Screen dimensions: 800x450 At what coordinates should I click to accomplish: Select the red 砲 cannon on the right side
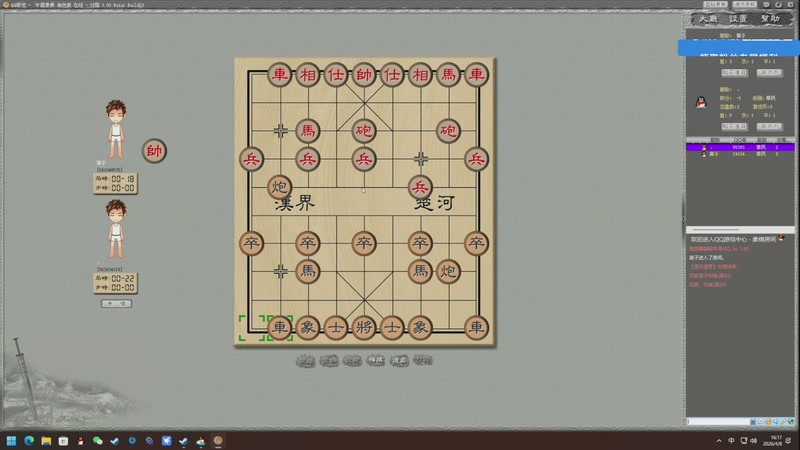[448, 131]
